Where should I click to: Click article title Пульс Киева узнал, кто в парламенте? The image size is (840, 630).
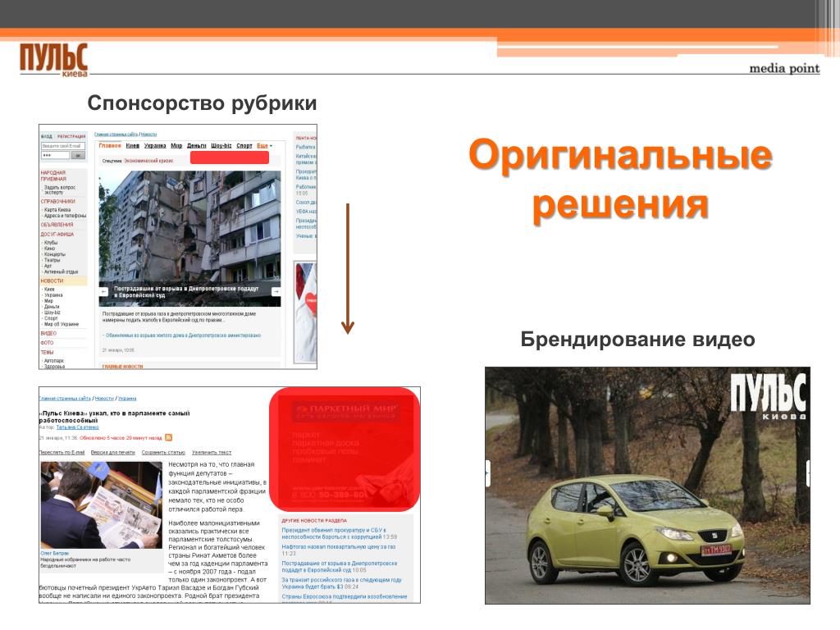click(115, 417)
